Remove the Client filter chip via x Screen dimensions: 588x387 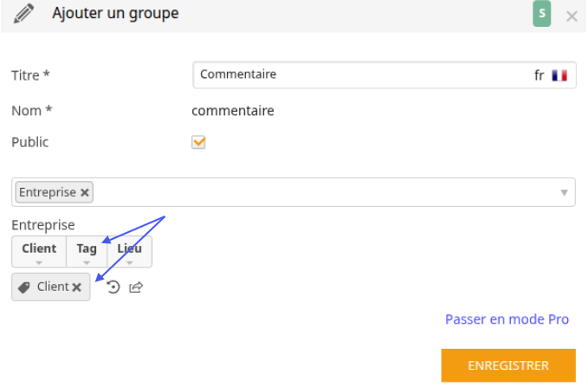76,287
